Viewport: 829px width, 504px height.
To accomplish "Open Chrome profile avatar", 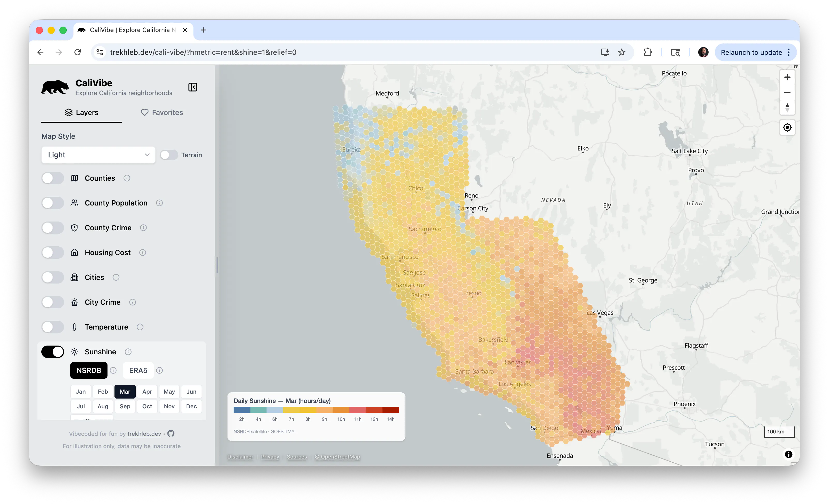I will click(703, 52).
